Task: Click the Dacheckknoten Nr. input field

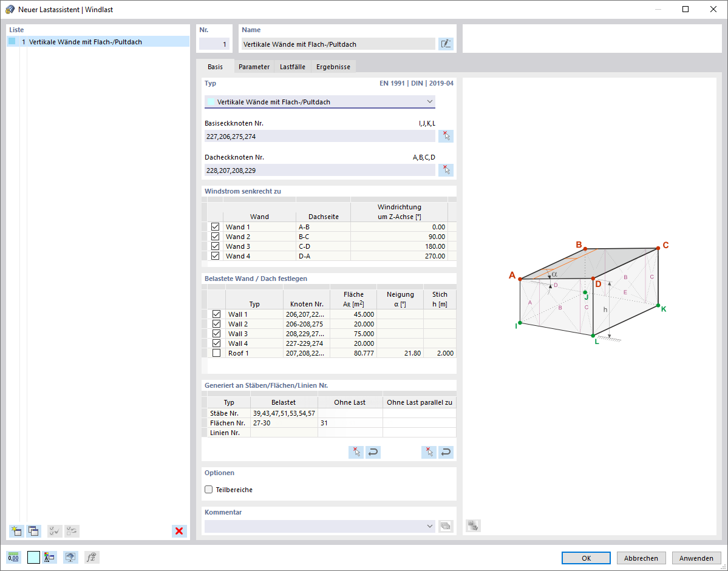Action: point(320,171)
